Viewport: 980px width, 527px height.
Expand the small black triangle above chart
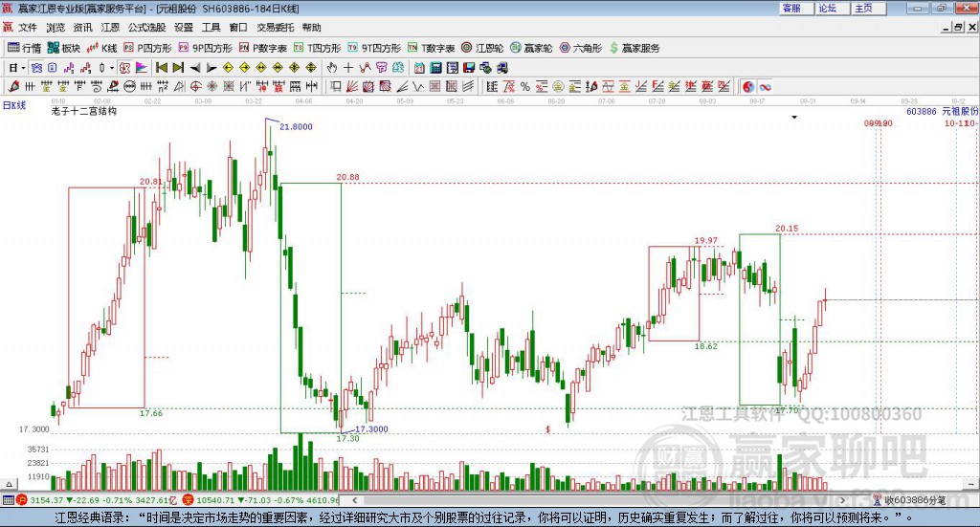click(x=794, y=118)
